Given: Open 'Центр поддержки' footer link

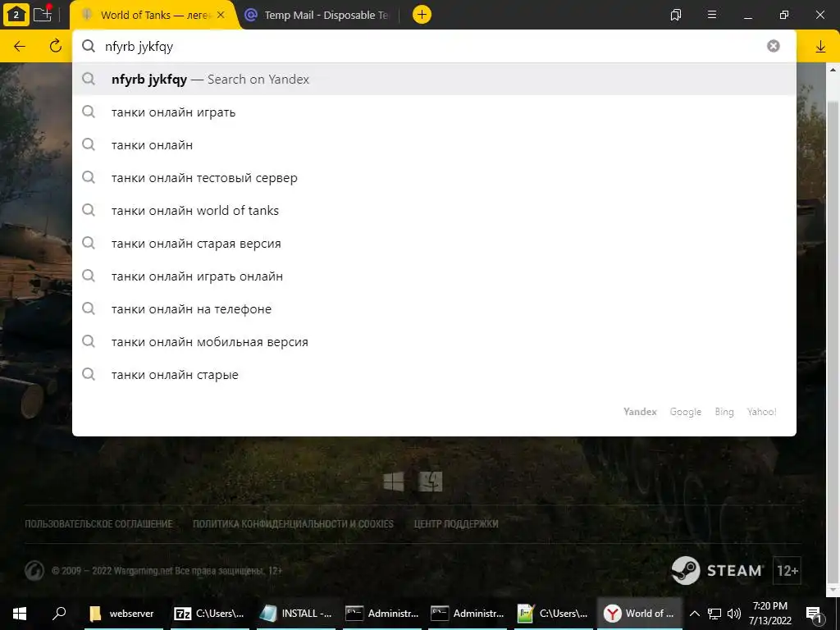Looking at the screenshot, I should tap(456, 524).
